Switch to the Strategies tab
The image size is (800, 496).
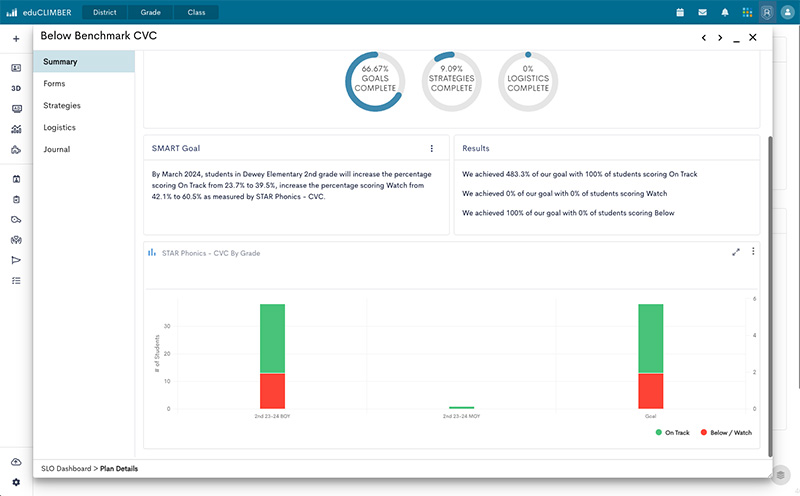(x=62, y=105)
